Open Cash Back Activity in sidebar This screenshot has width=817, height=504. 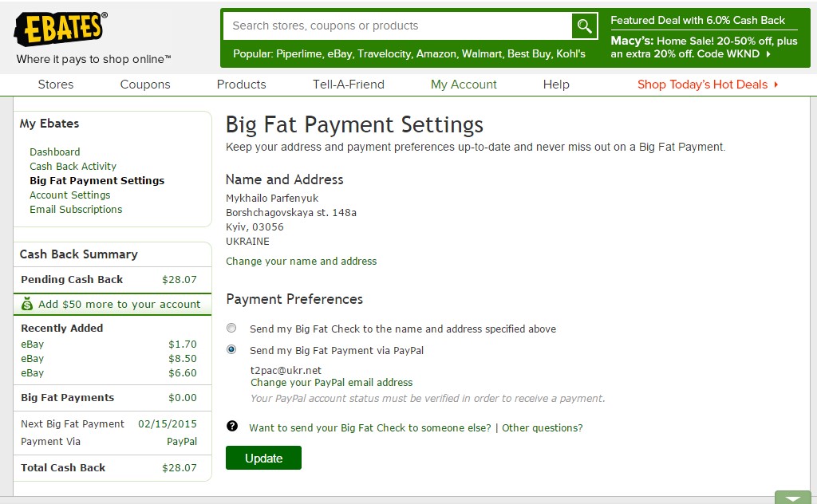73,167
